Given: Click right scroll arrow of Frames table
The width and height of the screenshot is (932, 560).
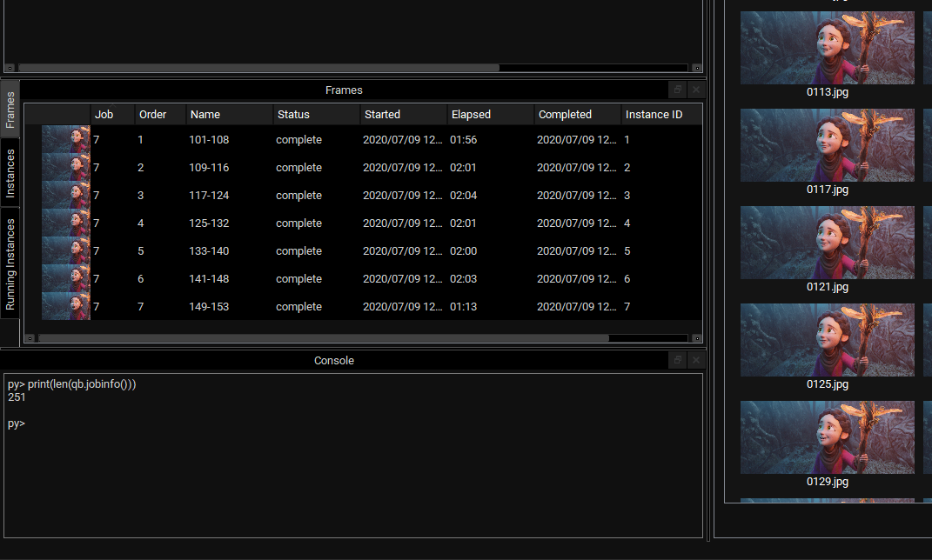Looking at the screenshot, I should click(695, 338).
